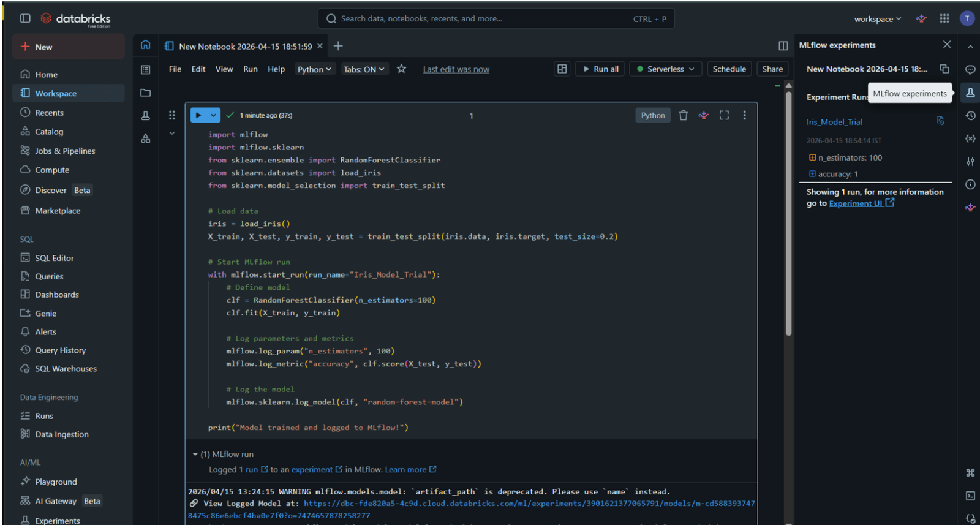980x525 pixels.
Task: Expand the Serverless compute dropdown
Action: [666, 69]
